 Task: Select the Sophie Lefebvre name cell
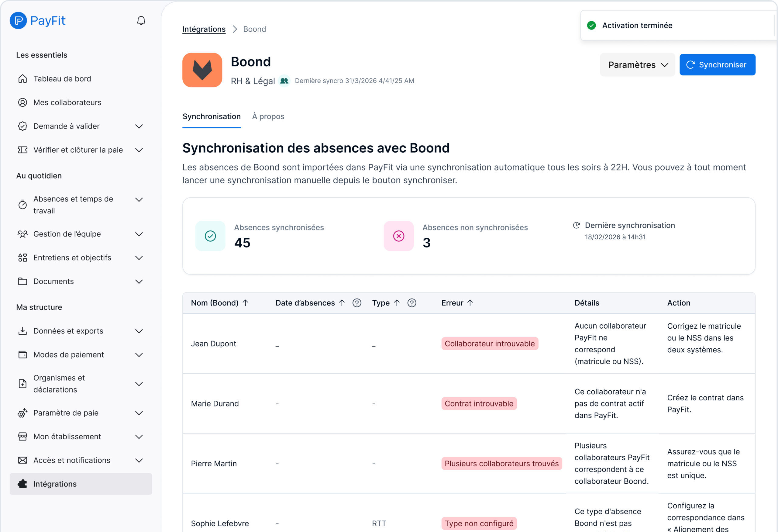tap(220, 523)
